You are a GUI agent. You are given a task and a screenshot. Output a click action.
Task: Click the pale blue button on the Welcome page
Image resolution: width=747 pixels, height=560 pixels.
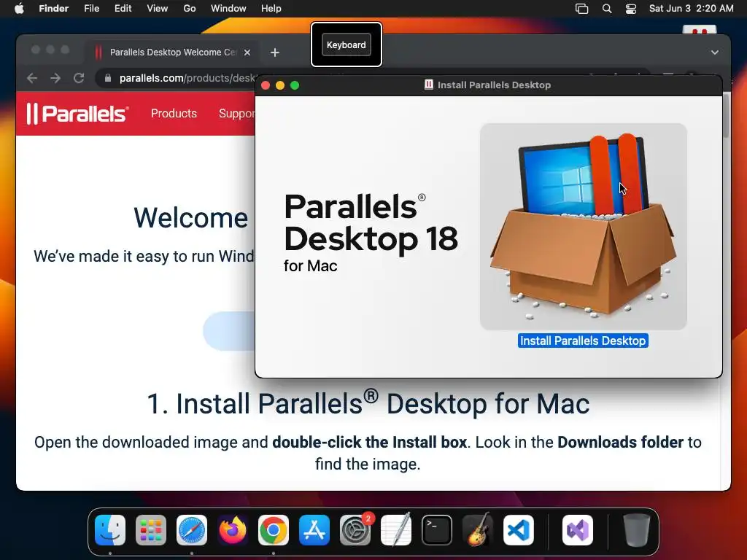[229, 332]
